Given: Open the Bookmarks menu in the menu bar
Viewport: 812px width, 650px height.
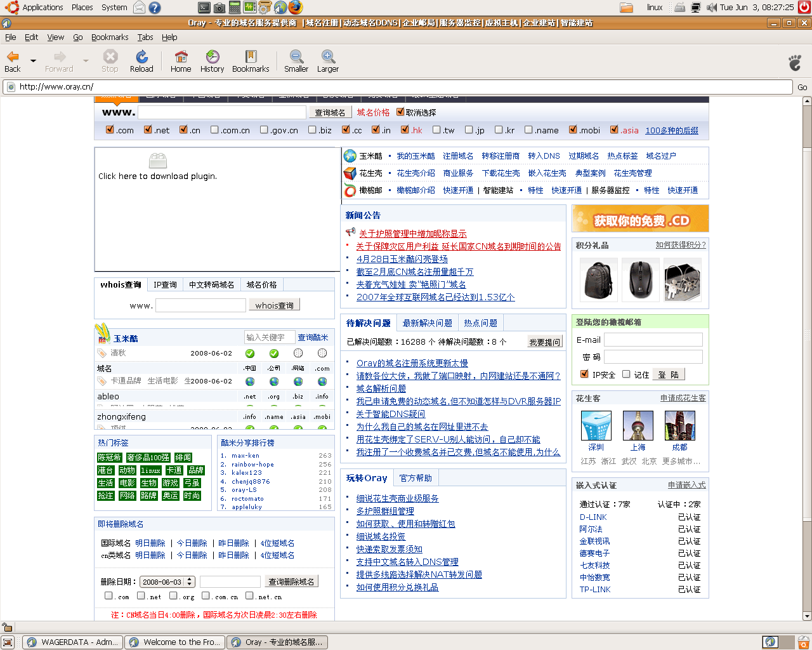Looking at the screenshot, I should tap(110, 37).
